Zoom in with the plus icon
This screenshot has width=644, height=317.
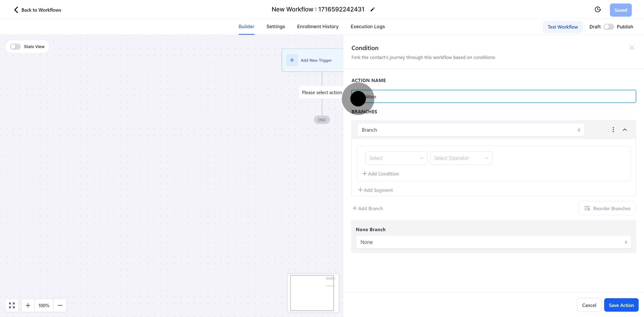[x=28, y=305]
